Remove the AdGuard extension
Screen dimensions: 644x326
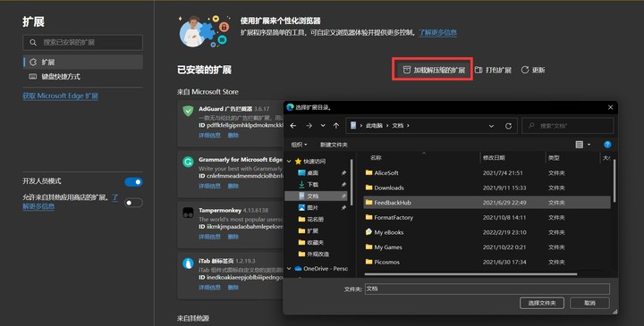pos(233,136)
